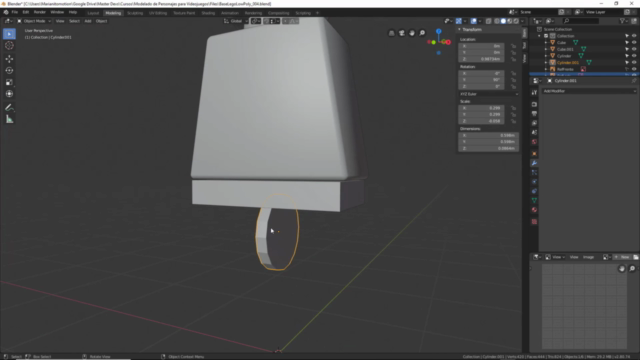Select the Scale tool
The image size is (640, 360).
coord(9,82)
